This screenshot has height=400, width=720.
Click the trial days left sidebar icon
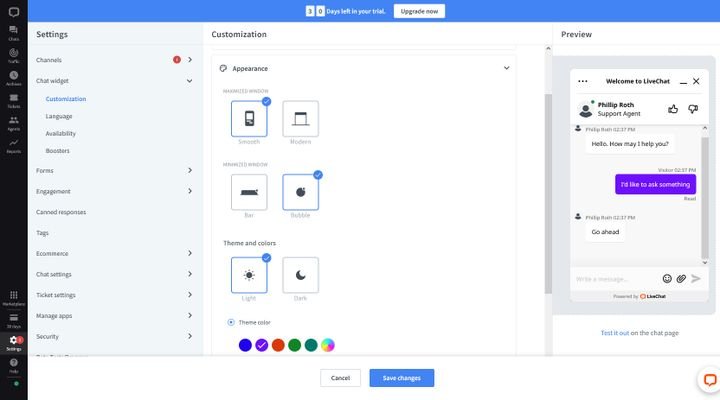point(13,320)
